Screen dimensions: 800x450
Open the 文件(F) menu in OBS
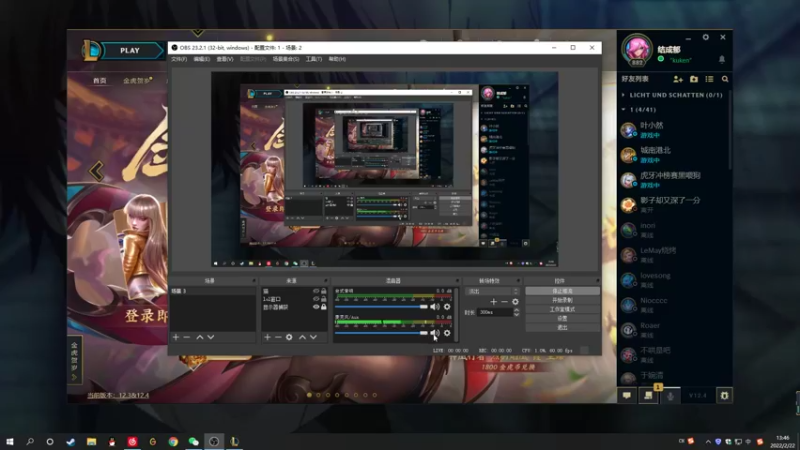(x=179, y=59)
